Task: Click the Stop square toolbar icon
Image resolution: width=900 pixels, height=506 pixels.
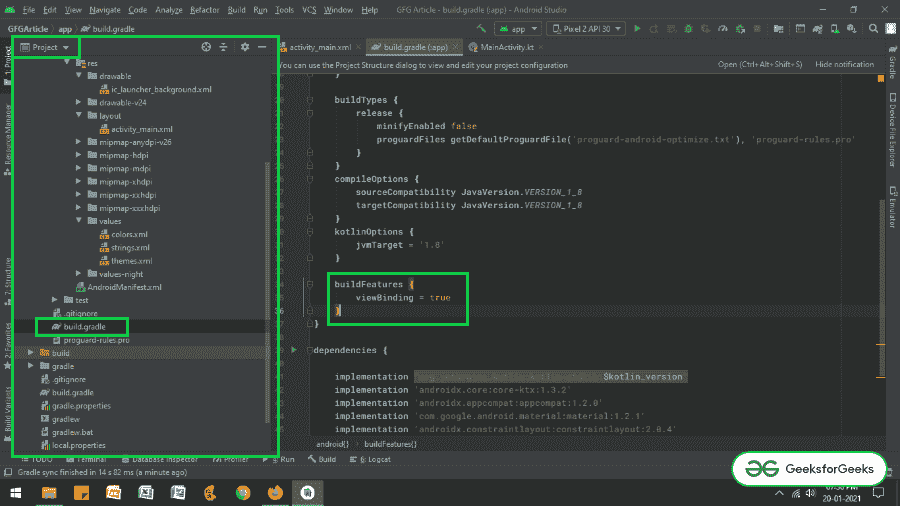Action: pyautogui.click(x=757, y=29)
